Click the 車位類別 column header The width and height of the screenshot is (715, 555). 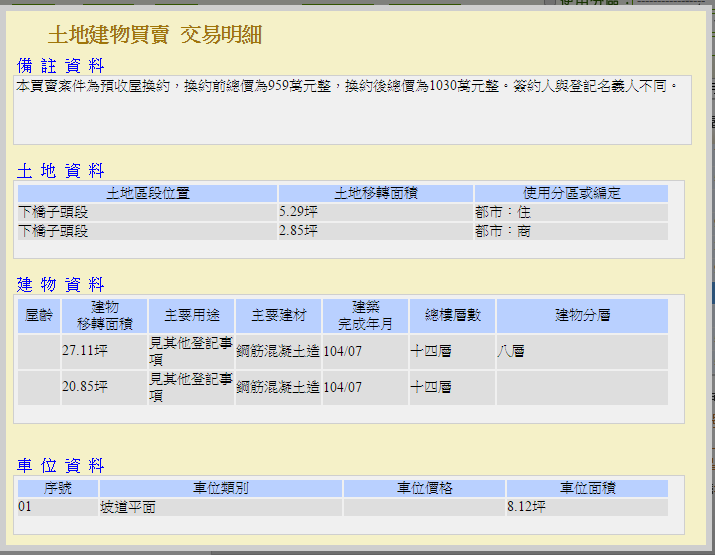coord(221,488)
